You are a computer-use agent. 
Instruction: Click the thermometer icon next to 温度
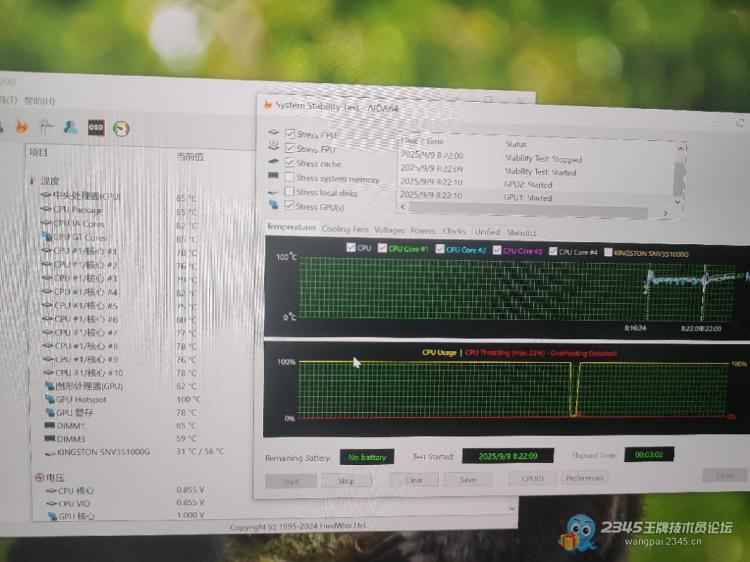point(33,180)
